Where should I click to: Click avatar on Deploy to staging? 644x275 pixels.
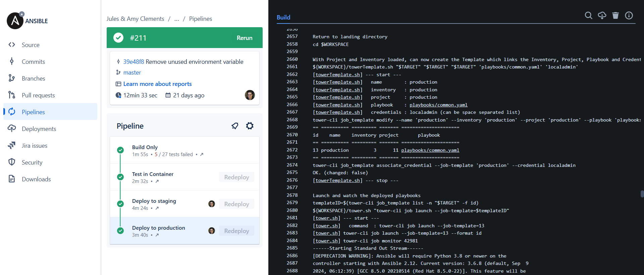[212, 204]
